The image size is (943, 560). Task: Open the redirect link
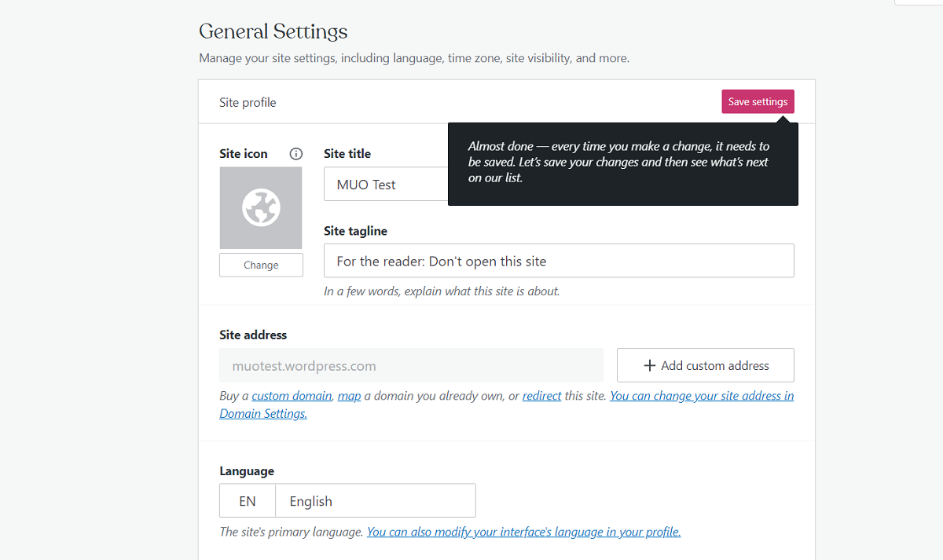coord(541,395)
